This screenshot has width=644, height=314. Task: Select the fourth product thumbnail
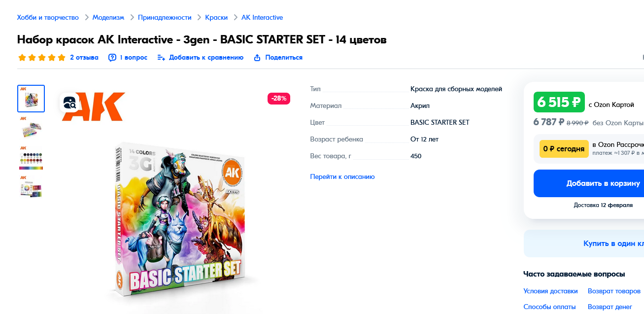click(x=31, y=187)
